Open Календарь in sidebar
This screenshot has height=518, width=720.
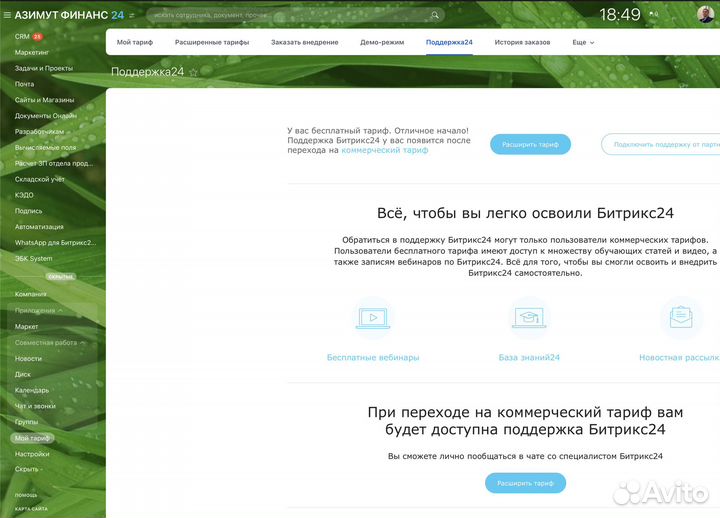tap(32, 390)
